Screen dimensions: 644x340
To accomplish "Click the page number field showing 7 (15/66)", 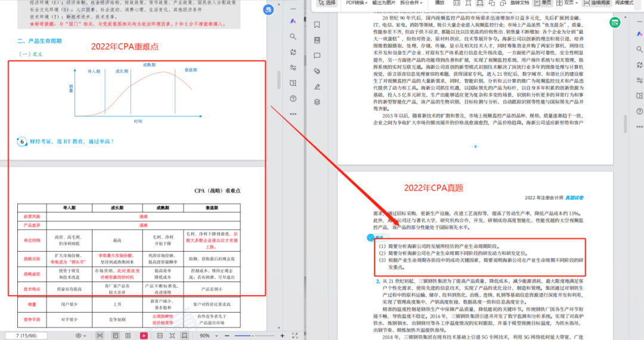I will [26, 335].
